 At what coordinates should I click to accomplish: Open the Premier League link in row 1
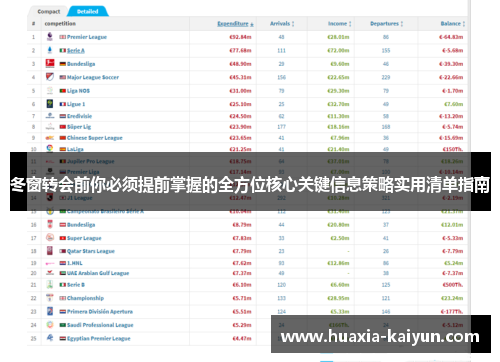coord(87,37)
